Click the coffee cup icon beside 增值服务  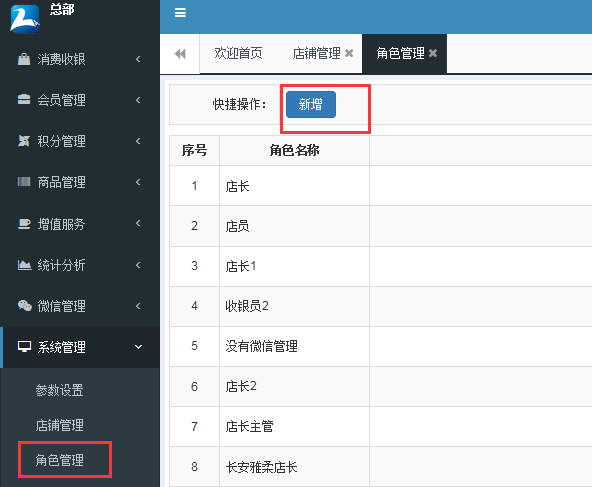(x=24, y=224)
